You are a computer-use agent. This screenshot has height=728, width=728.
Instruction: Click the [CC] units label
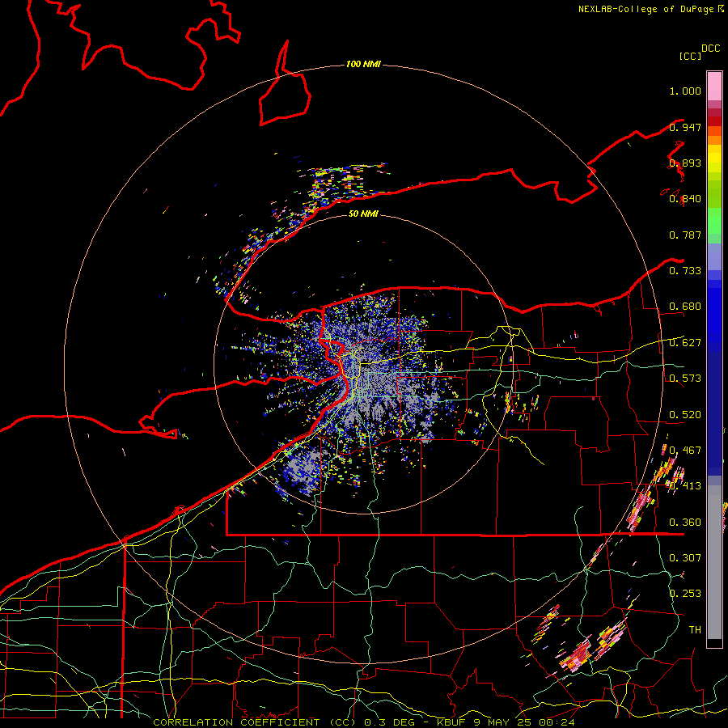pyautogui.click(x=690, y=56)
